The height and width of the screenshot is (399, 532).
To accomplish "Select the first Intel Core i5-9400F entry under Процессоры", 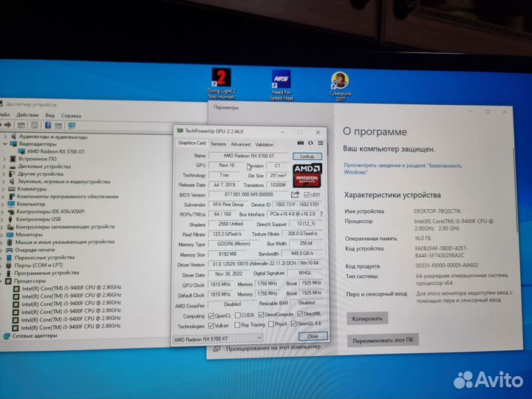I will 71,287.
